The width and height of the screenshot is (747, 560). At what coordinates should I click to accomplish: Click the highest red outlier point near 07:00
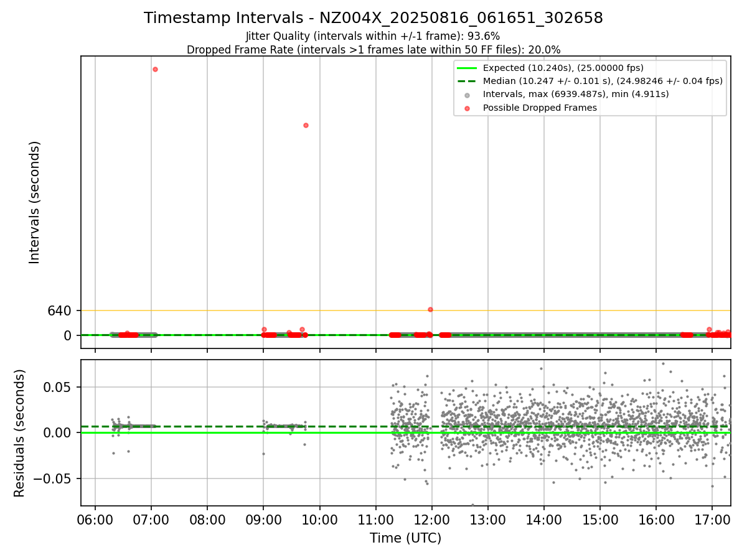[x=155, y=69]
